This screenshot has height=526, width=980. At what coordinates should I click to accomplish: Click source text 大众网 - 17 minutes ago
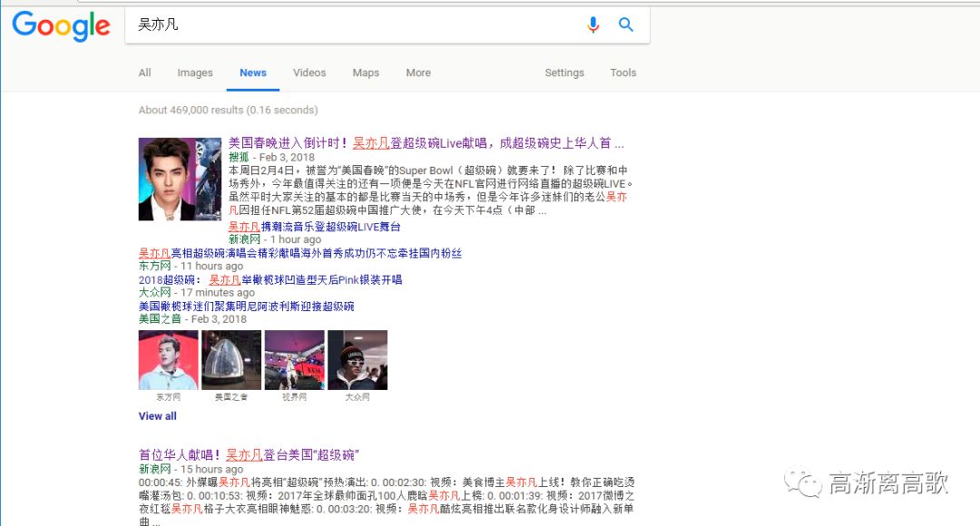[197, 292]
